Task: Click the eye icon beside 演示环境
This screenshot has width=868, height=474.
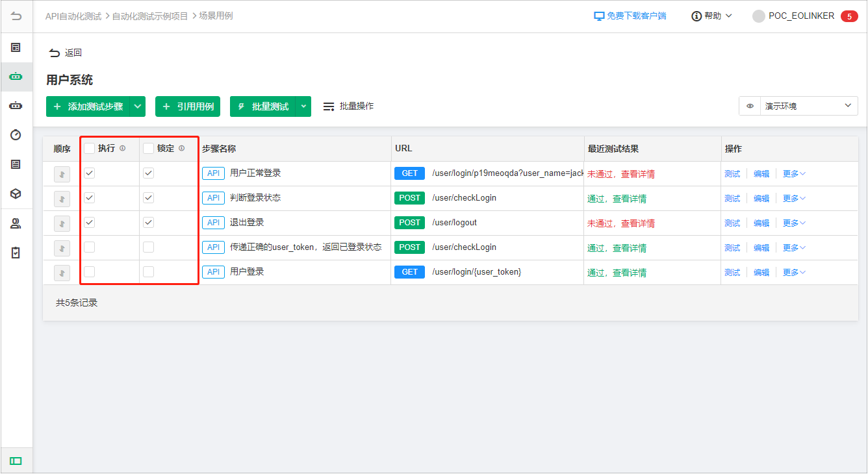Action: coord(750,106)
